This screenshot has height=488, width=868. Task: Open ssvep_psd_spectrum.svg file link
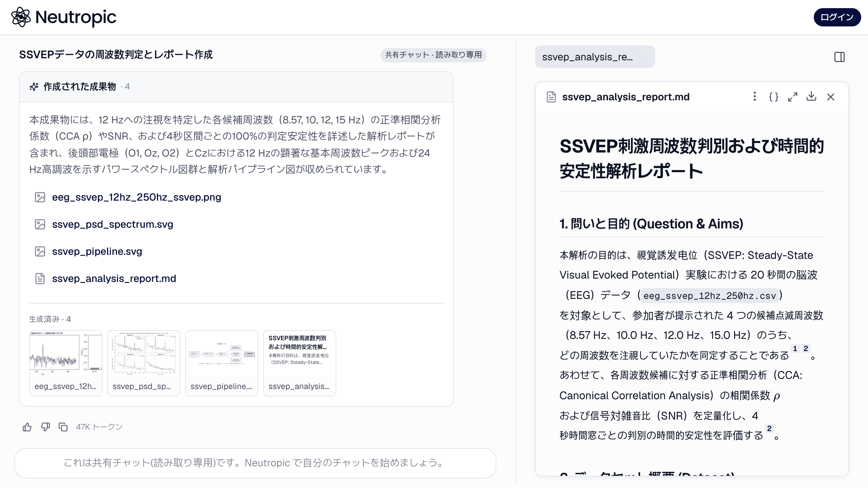pos(113,224)
